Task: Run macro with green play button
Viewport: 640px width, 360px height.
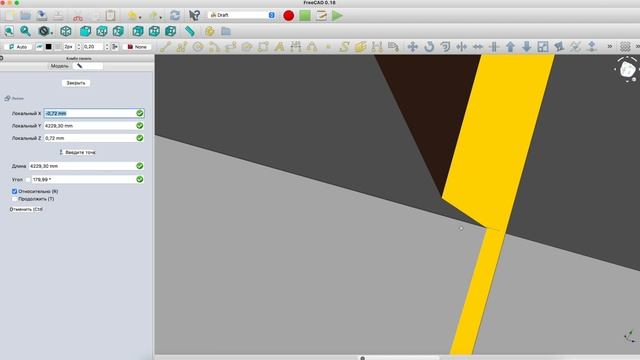Action: pos(337,16)
